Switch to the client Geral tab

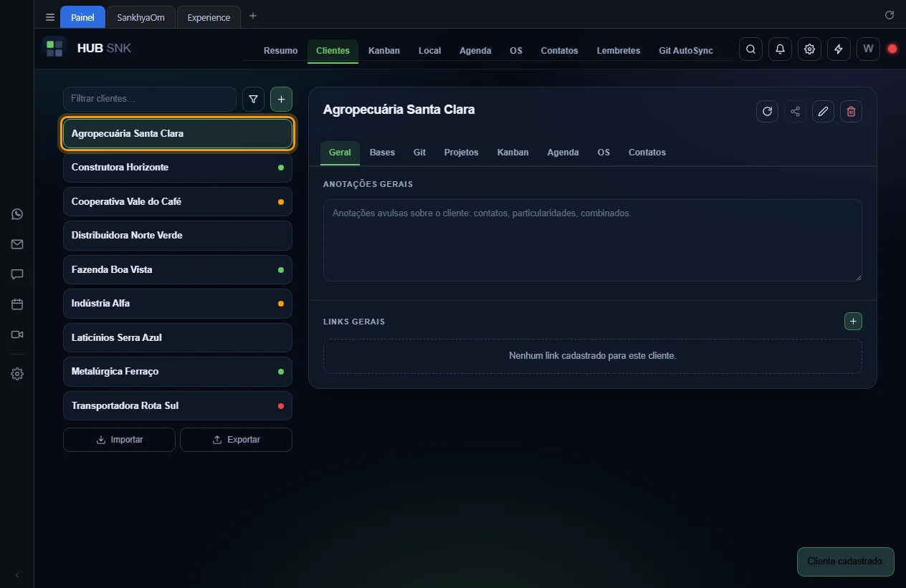pos(340,153)
